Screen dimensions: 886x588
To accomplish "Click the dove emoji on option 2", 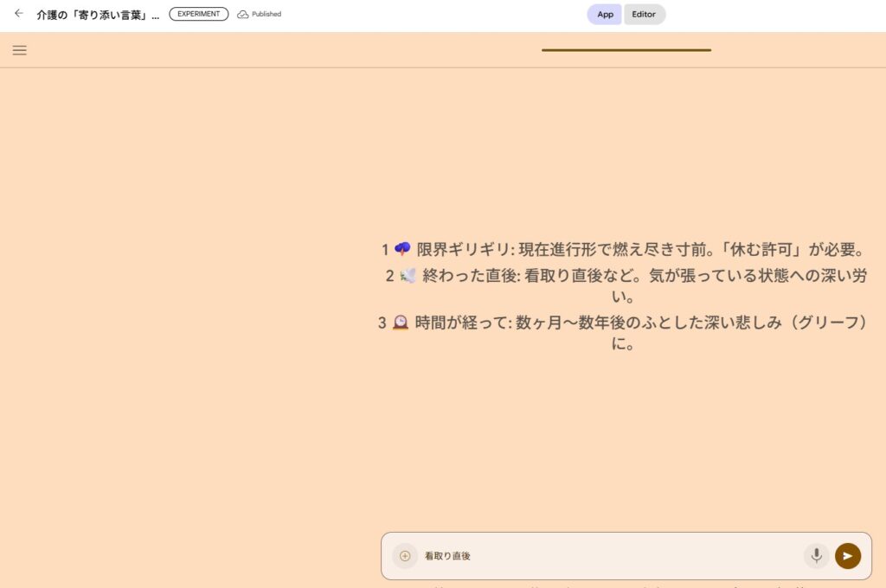I will (408, 276).
